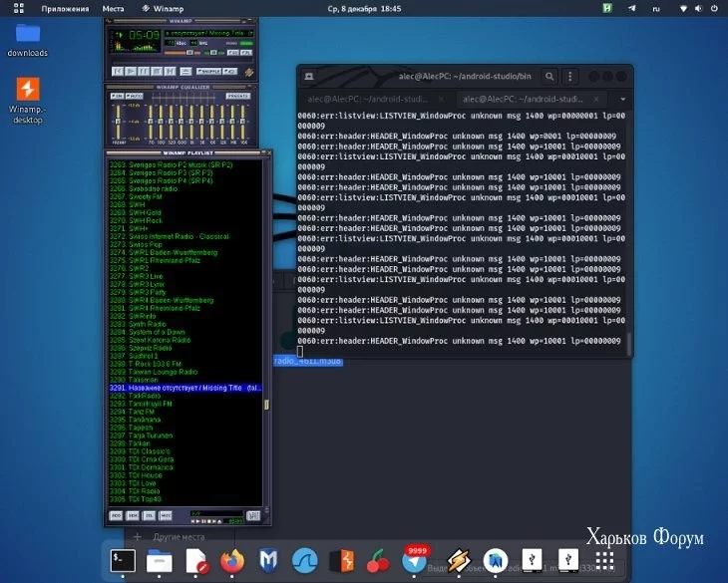The image size is (728, 583).
Task: Click Winamp Eject open file button
Action: [185, 71]
